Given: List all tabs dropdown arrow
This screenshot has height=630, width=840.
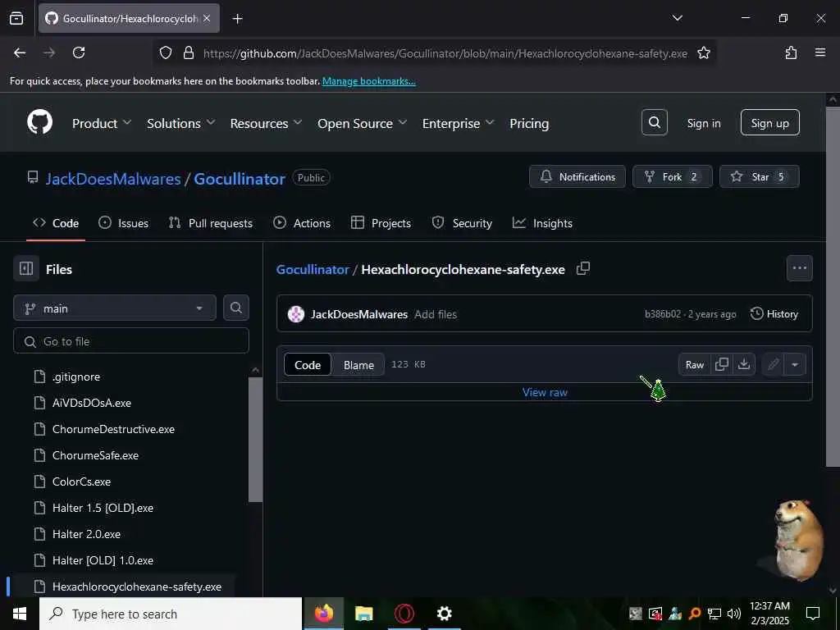Looking at the screenshot, I should point(677,18).
